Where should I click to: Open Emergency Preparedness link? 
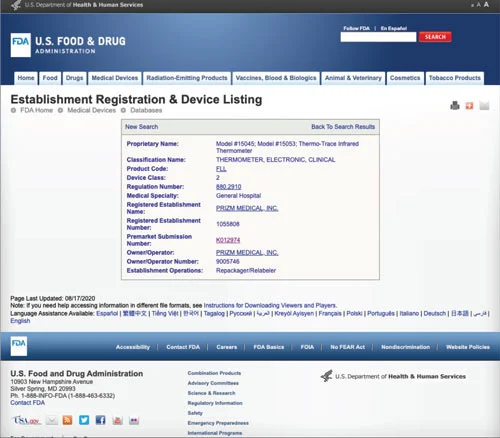click(218, 423)
